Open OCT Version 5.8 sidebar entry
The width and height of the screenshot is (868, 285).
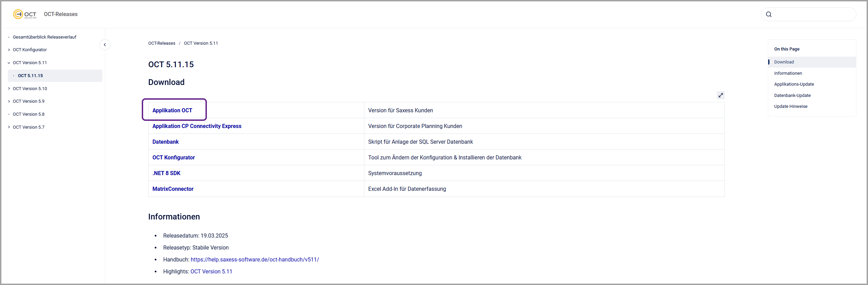click(x=29, y=114)
